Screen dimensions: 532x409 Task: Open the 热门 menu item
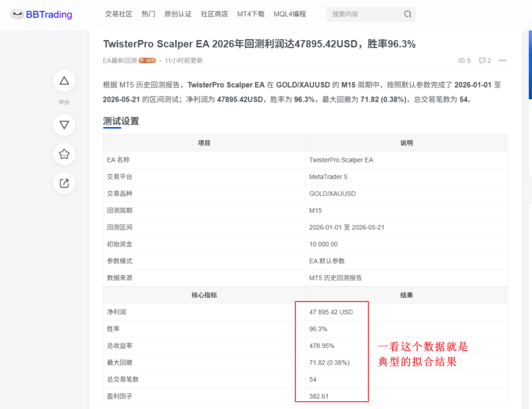[x=148, y=14]
